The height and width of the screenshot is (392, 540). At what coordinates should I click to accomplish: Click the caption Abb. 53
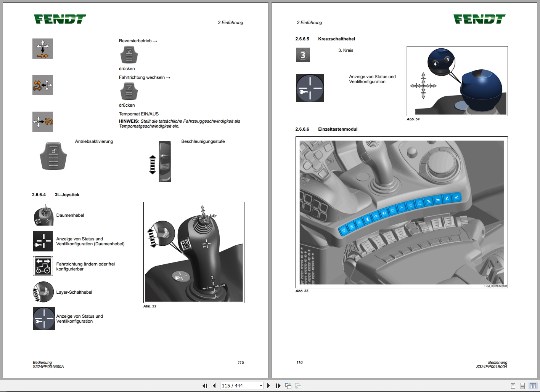(150, 306)
